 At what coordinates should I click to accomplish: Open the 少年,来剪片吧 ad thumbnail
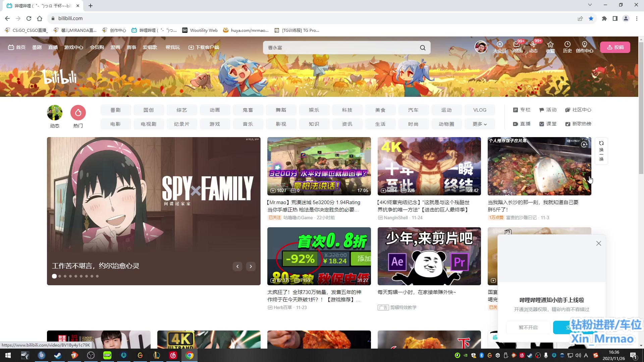click(x=429, y=256)
